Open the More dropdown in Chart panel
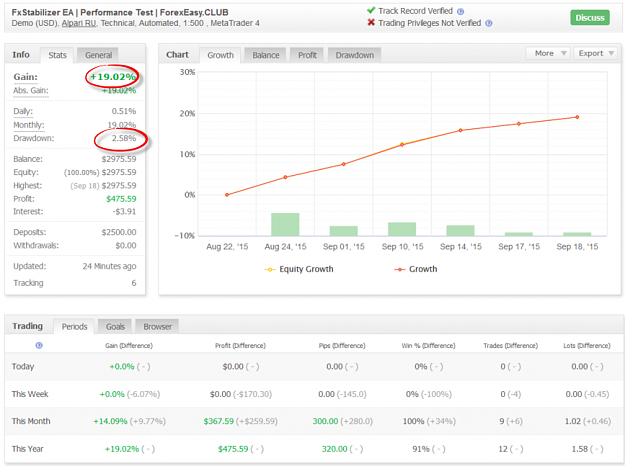 coord(549,53)
